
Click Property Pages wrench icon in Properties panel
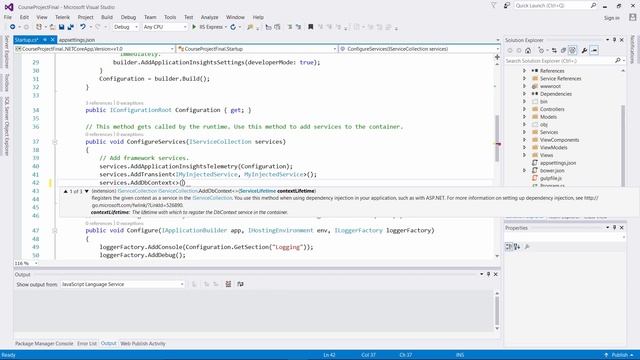527,247
